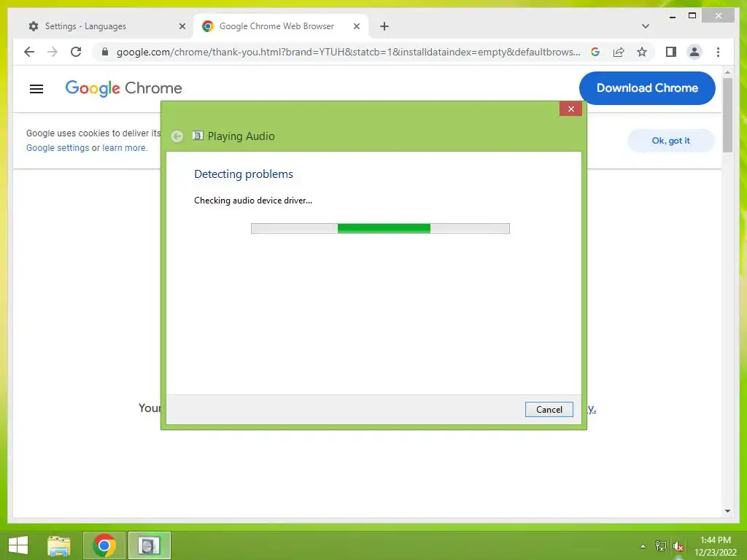
Task: Open the network tray icon
Action: click(660, 545)
